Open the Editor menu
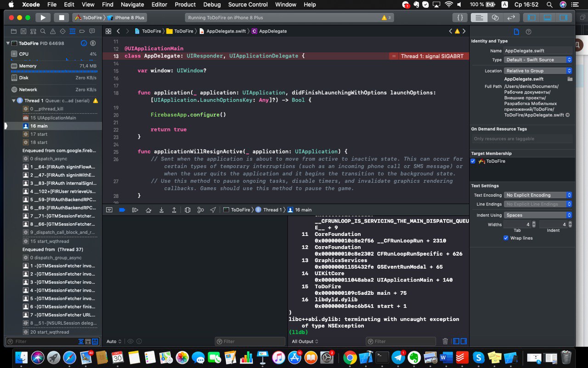This screenshot has height=368, width=588. (159, 5)
